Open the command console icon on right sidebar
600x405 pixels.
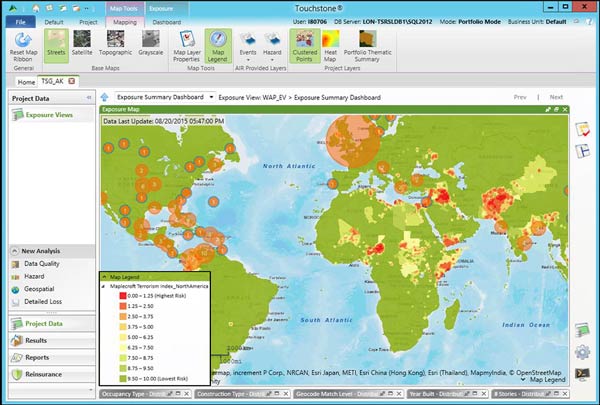tap(582, 374)
